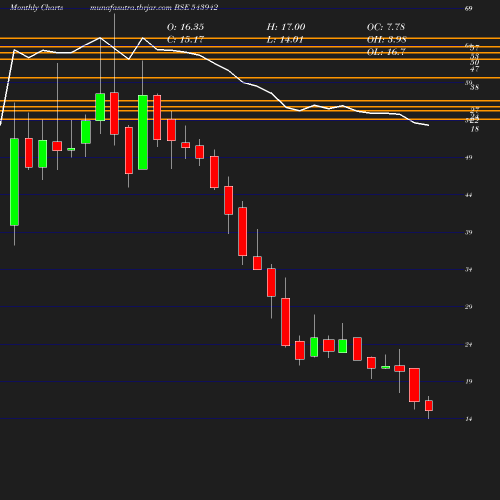Click the price axis label '69'
Screen dimensions: 500x500
click(469, 8)
